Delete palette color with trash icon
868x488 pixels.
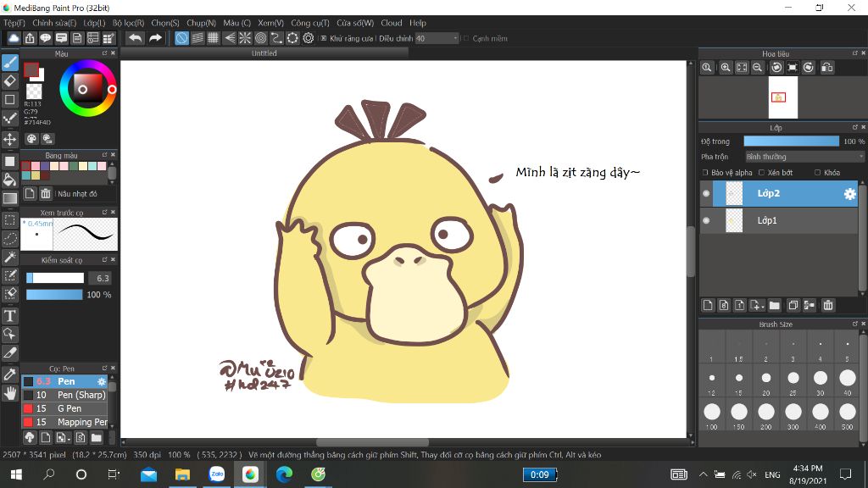(x=46, y=194)
